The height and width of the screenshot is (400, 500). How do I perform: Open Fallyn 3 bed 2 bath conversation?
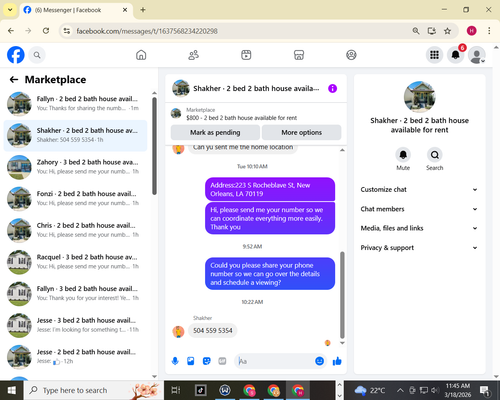[x=75, y=293]
